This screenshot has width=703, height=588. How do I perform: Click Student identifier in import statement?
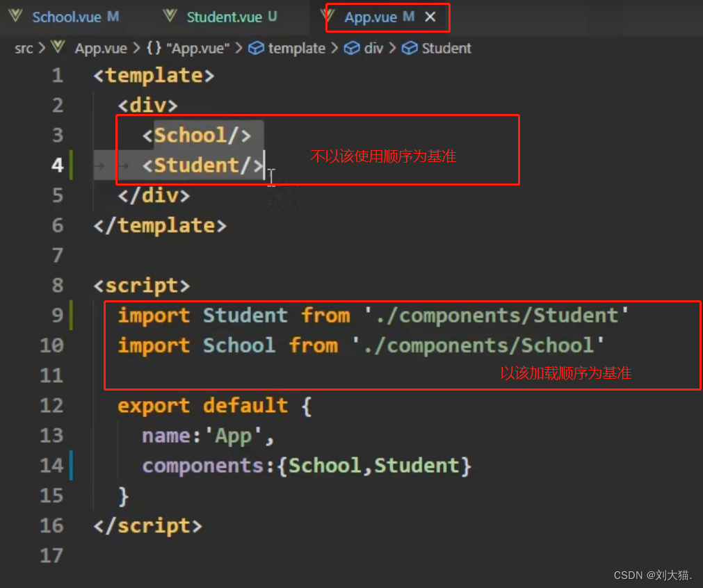[245, 316]
